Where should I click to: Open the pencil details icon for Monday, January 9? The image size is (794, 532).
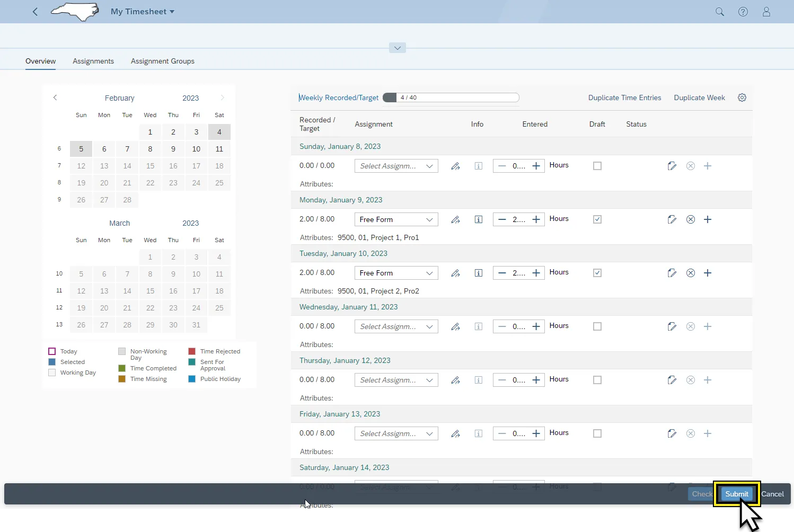click(455, 219)
